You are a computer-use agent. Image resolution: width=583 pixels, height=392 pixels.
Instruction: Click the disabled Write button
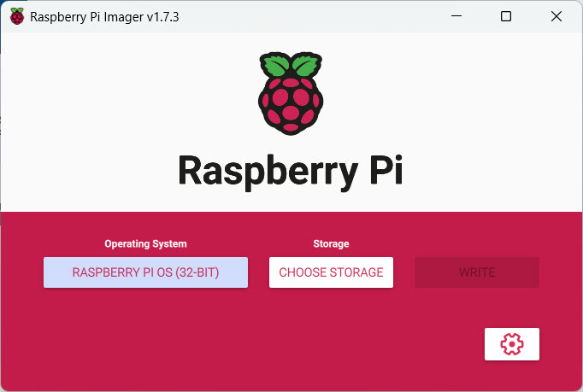[x=477, y=272]
